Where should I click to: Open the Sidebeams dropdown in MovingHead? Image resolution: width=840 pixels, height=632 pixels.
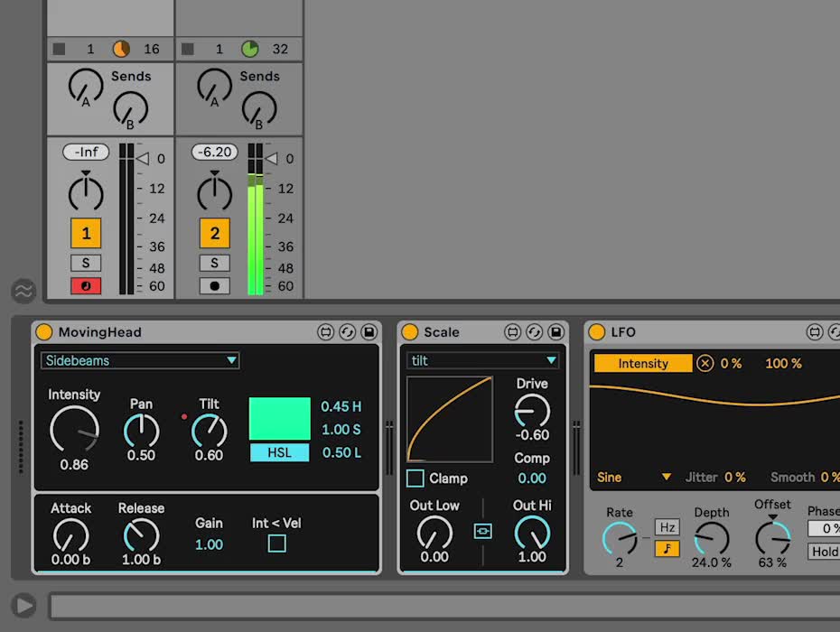tap(140, 360)
